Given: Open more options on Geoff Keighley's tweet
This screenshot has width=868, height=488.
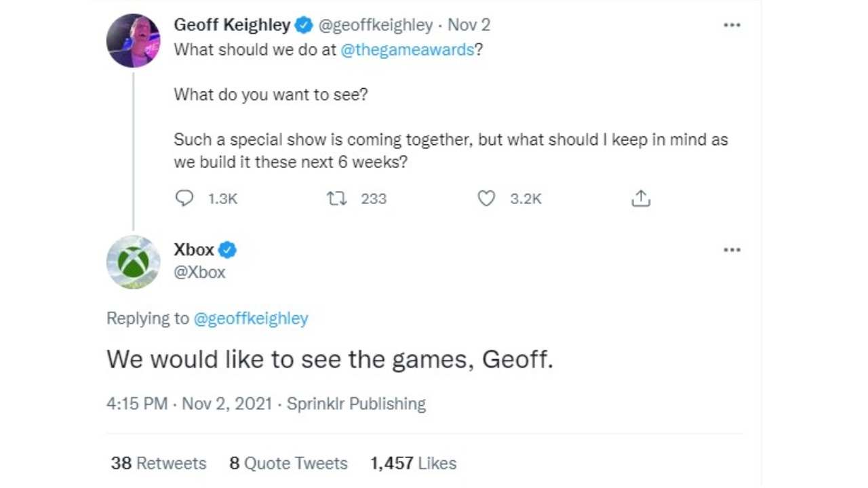Looking at the screenshot, I should (x=732, y=25).
